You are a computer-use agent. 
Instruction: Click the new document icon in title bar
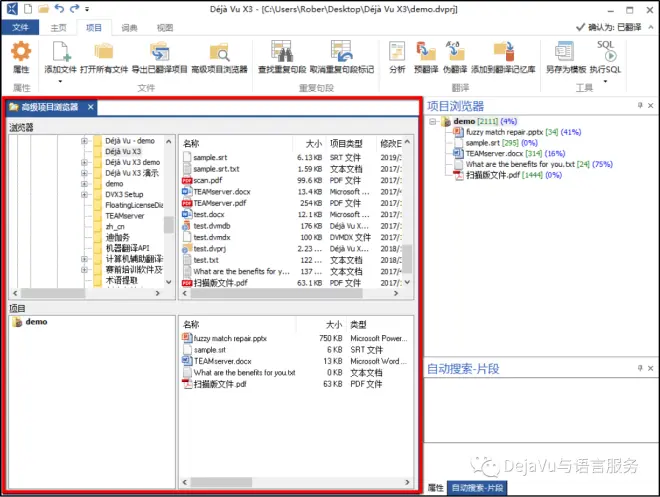[x=28, y=8]
